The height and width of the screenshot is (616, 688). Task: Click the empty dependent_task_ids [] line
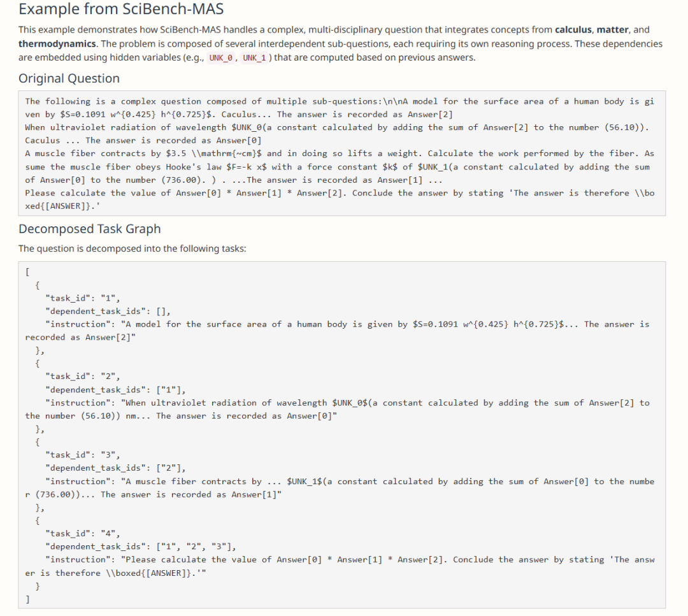(x=107, y=311)
